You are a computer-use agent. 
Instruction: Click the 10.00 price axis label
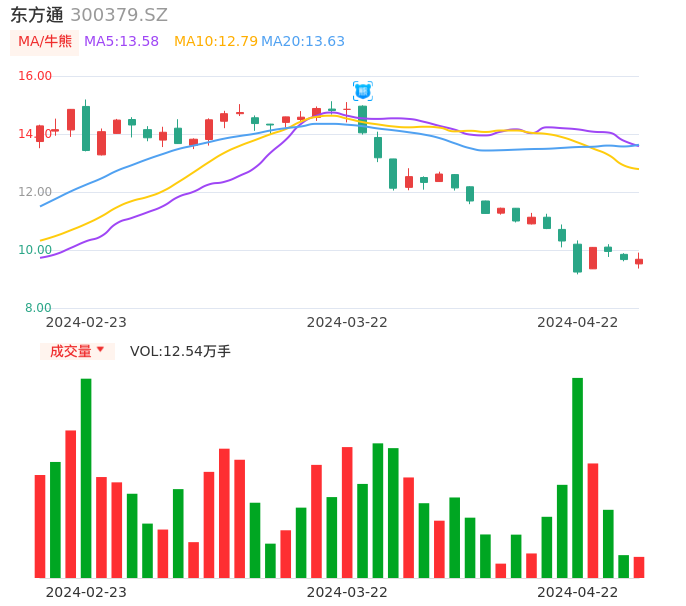[35, 250]
